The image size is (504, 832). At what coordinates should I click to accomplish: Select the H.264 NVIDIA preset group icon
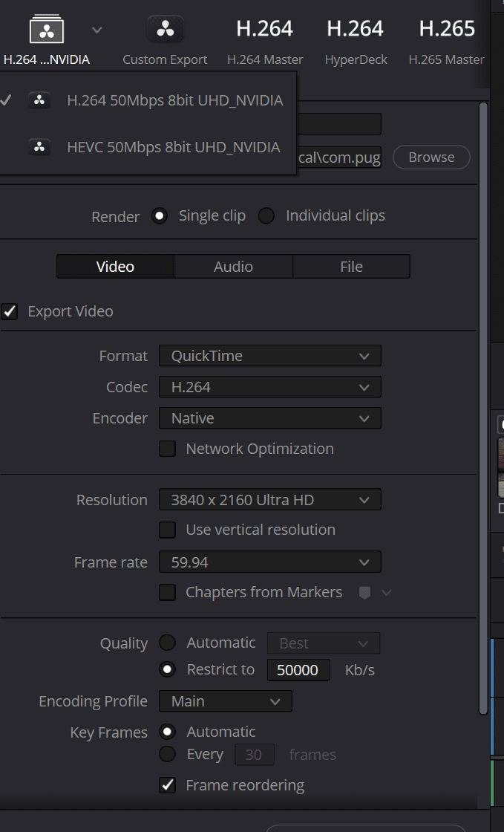pos(47,29)
